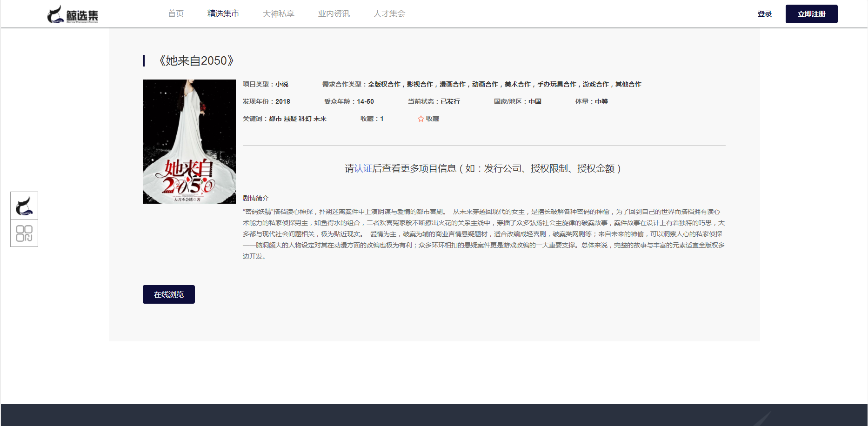868x426 pixels.
Task: Click the 在线浏览 browse online button
Action: (169, 294)
